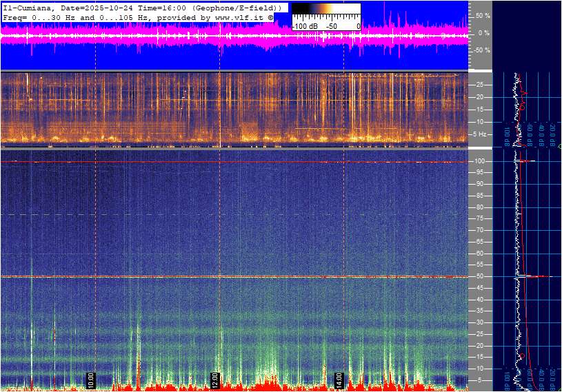Click the I1-Cumiana date header text

pyautogui.click(x=141, y=8)
